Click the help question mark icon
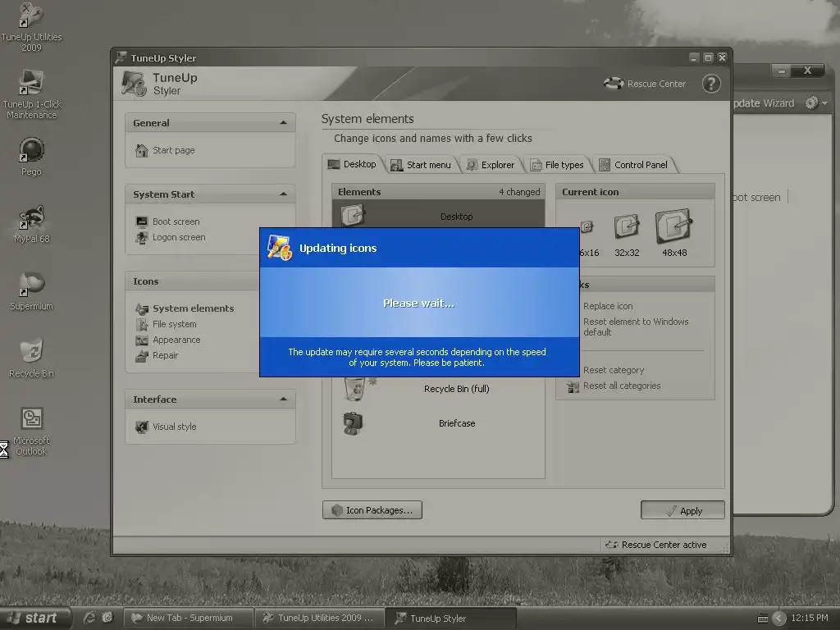The image size is (840, 630). pos(711,84)
